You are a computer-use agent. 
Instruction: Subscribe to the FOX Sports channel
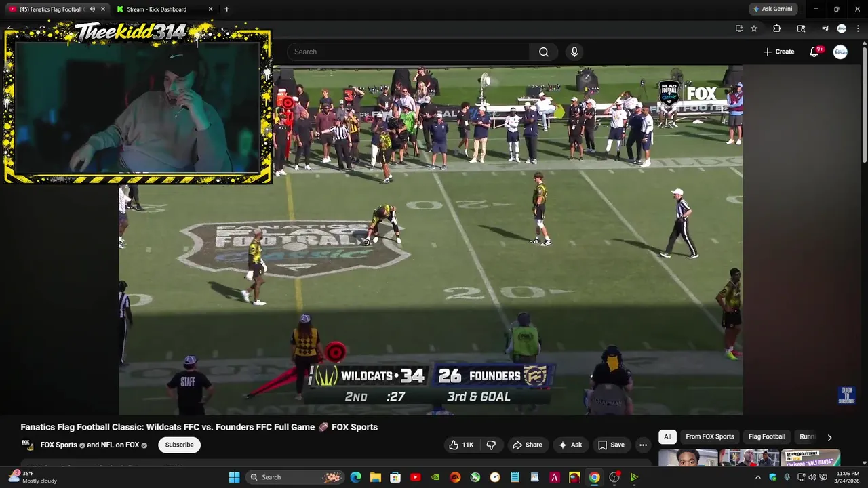tap(179, 445)
